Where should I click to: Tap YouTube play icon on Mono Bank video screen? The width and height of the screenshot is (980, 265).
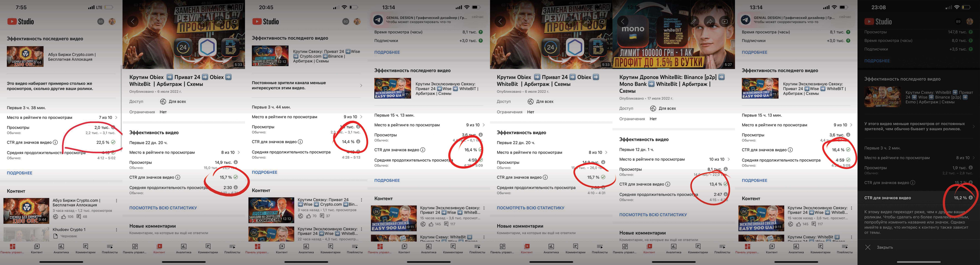click(x=725, y=22)
